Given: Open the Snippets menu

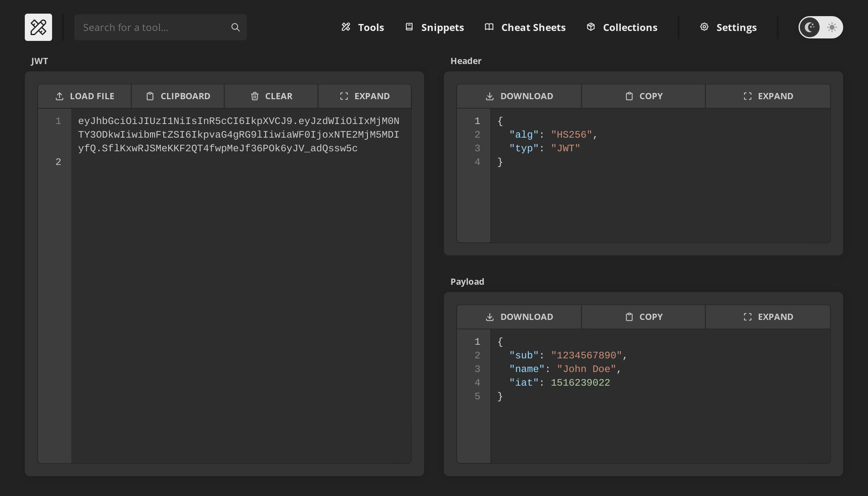Looking at the screenshot, I should tap(434, 27).
